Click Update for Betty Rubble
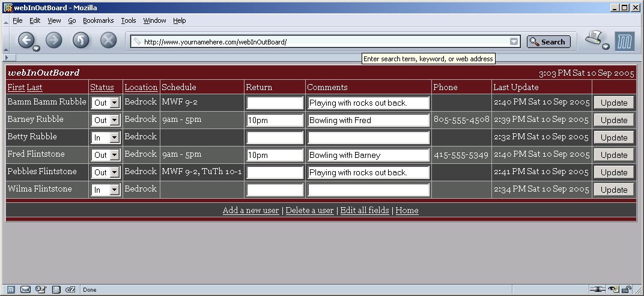The image size is (644, 296). click(613, 137)
